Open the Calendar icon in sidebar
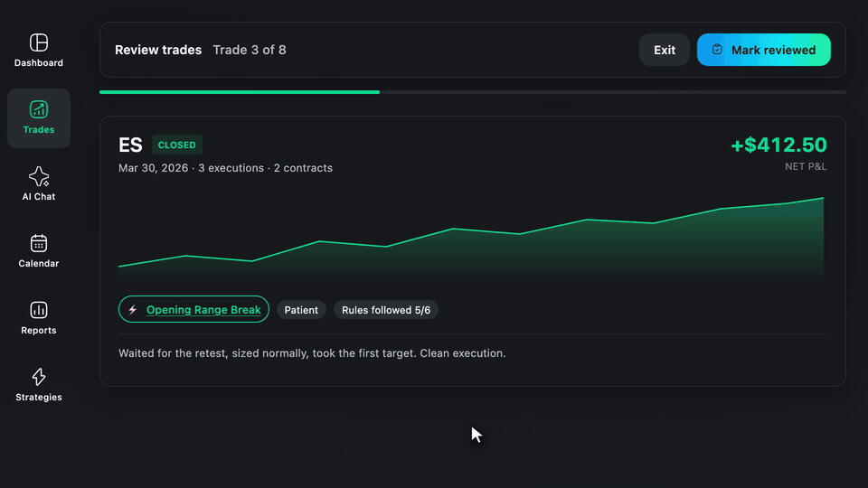This screenshot has height=488, width=868. pos(39,243)
